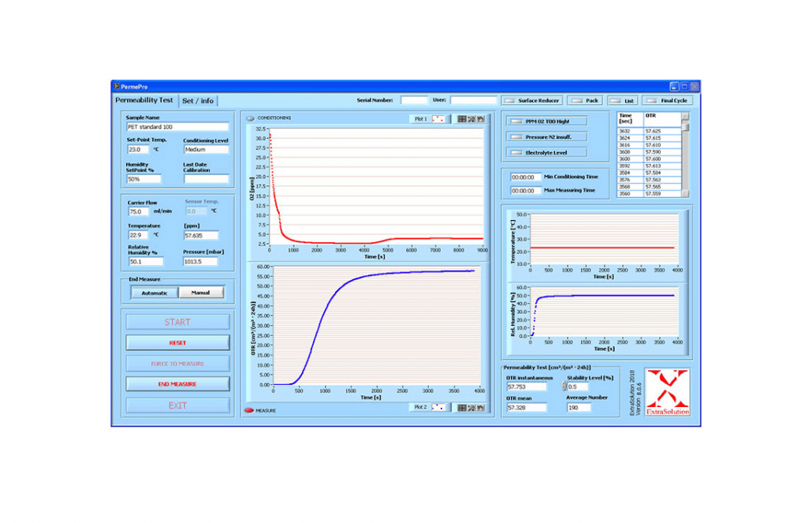Select the pan hand tool for Plot 2
This screenshot has height=523, width=812.
(x=480, y=407)
